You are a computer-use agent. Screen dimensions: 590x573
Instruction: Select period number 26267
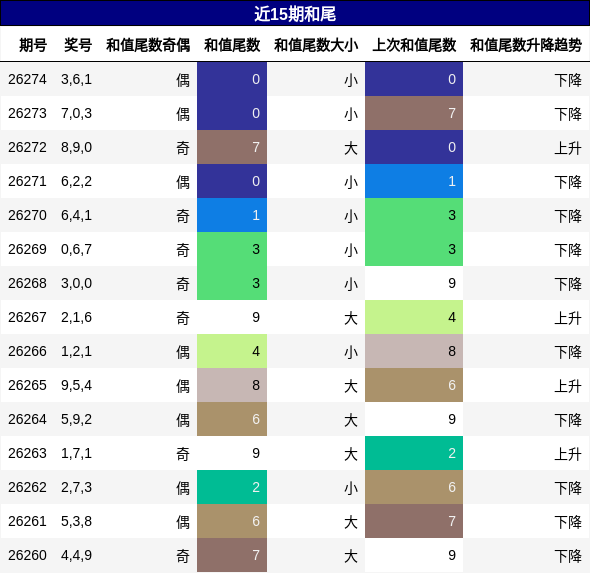tap(27, 317)
